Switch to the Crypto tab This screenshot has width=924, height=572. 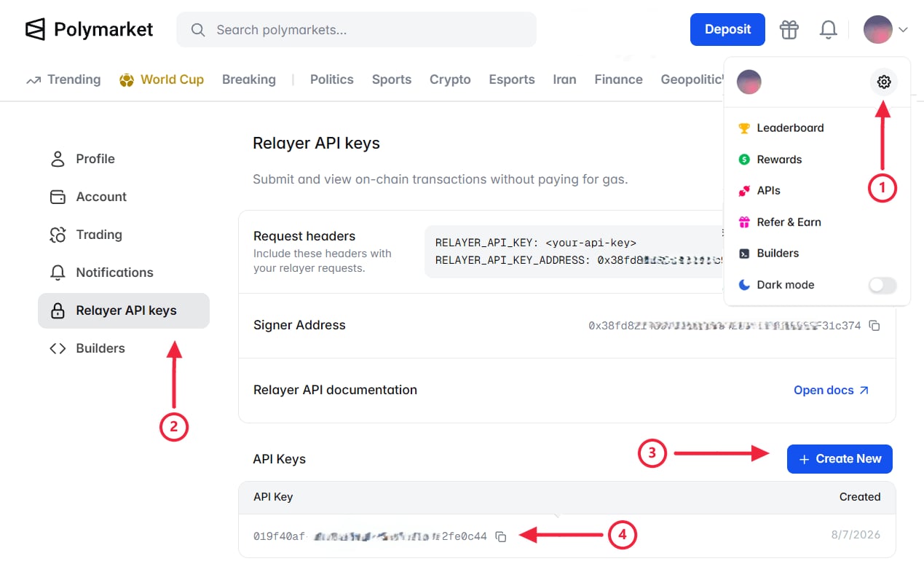pos(450,79)
